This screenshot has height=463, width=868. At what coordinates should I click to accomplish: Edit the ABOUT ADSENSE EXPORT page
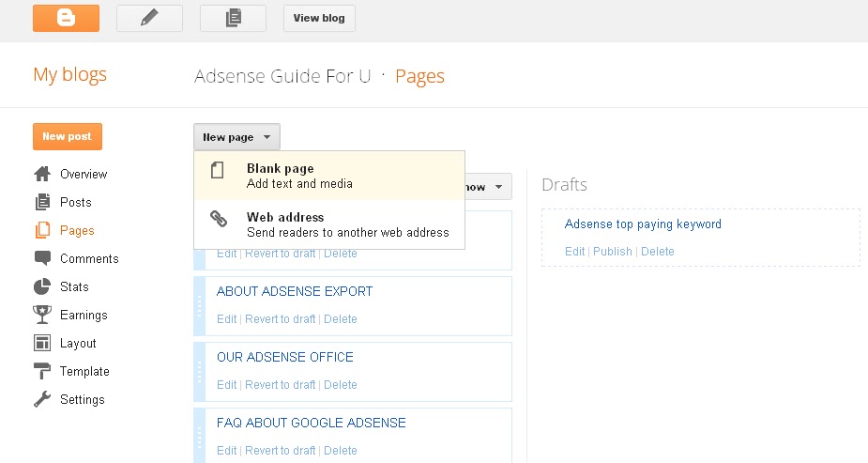[x=226, y=319]
